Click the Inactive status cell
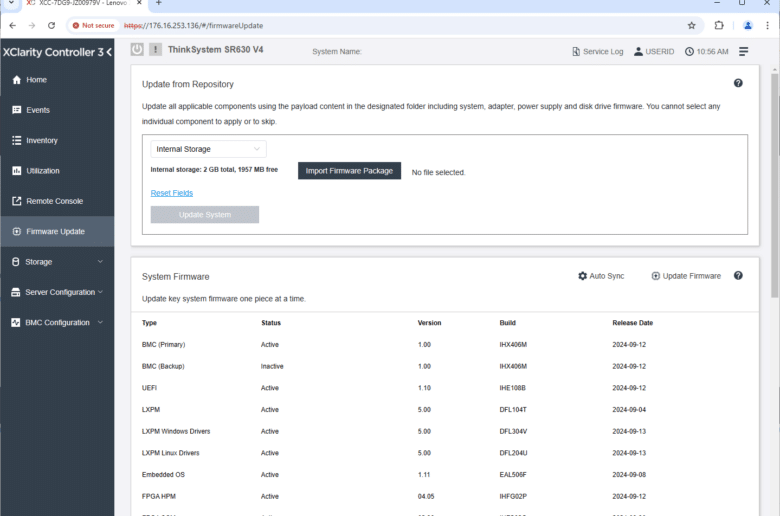Viewport: 780px width, 516px height. point(272,366)
